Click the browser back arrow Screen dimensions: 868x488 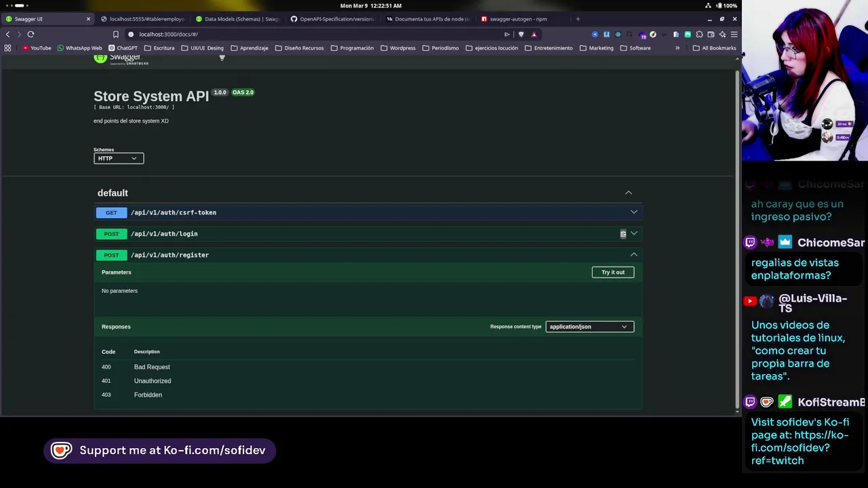7,34
